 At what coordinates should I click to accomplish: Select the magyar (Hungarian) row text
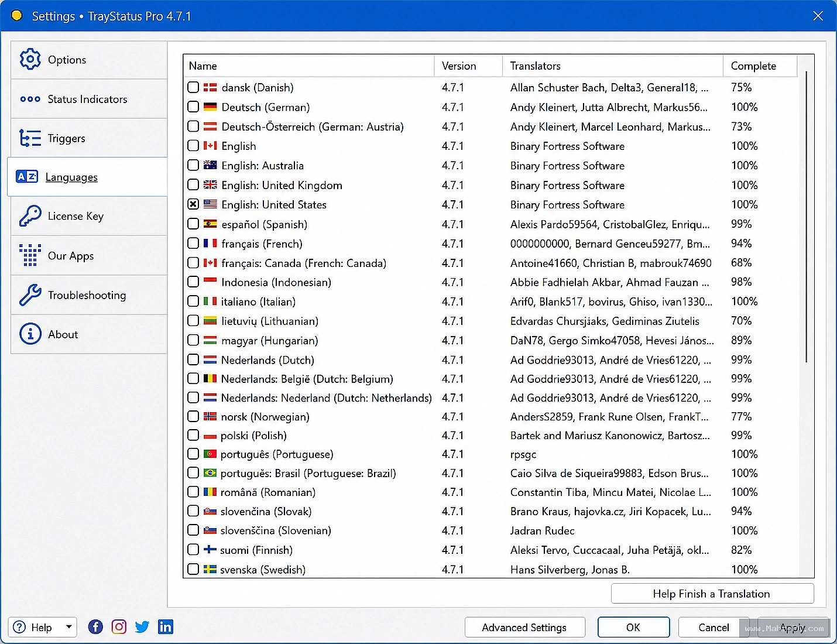(269, 340)
